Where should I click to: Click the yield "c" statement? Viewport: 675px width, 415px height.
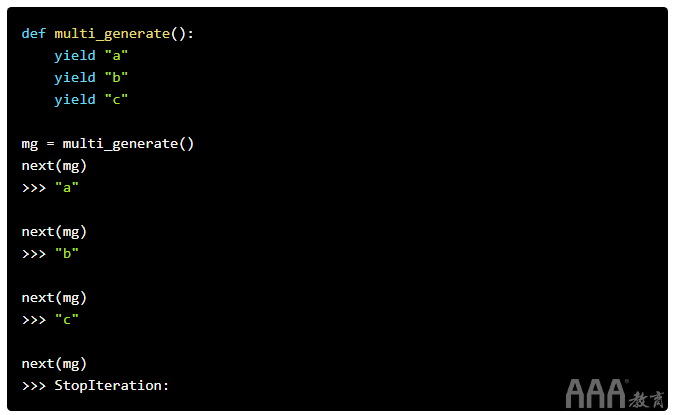91,100
